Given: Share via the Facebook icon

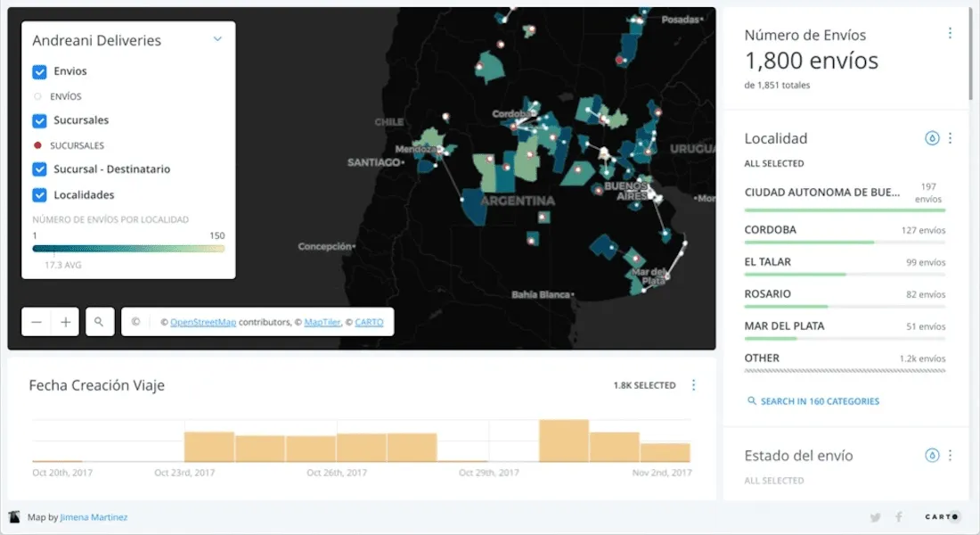Looking at the screenshot, I should pos(898,517).
